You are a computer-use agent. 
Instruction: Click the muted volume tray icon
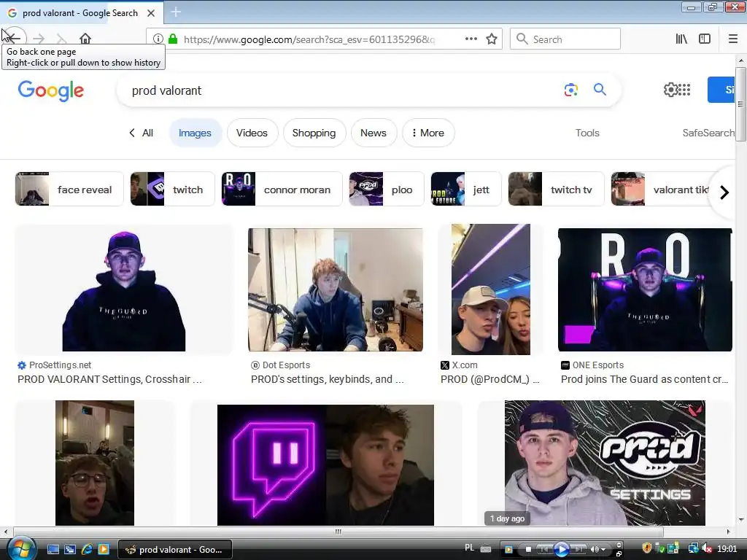click(x=706, y=549)
